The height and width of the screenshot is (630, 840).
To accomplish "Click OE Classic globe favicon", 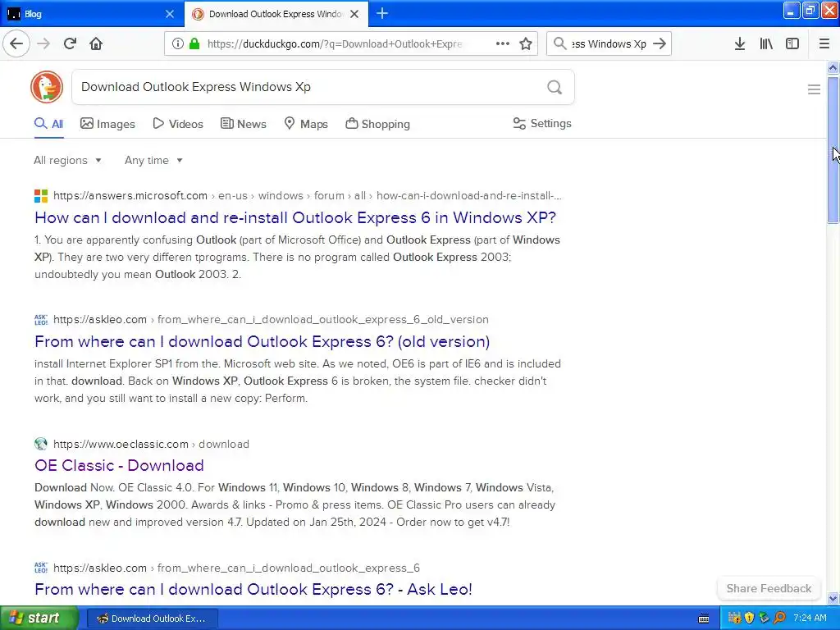I will click(41, 444).
